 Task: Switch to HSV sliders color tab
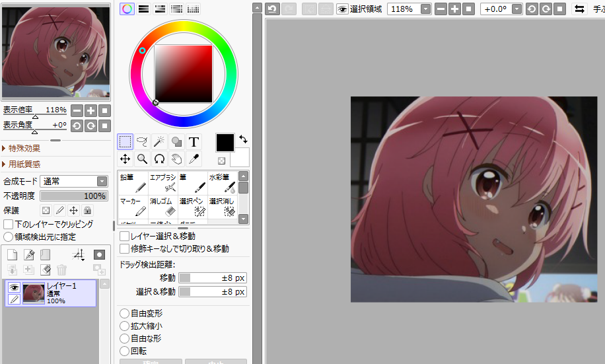(160, 9)
